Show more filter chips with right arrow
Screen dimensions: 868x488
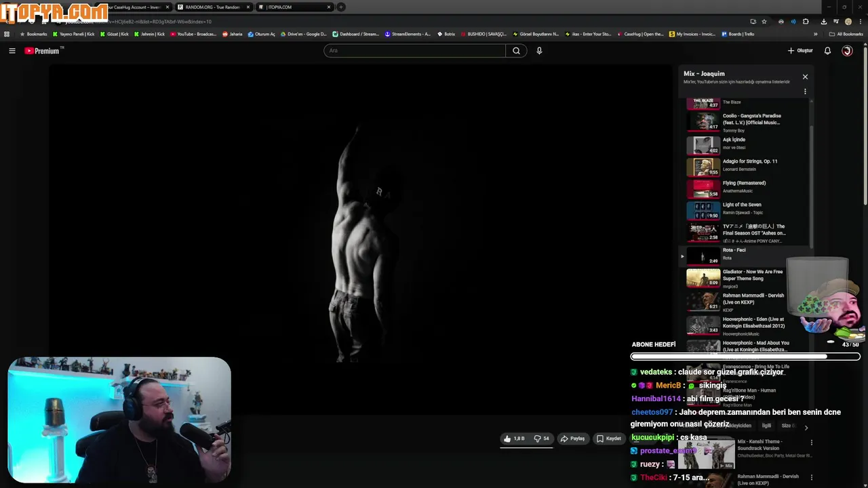(x=806, y=427)
